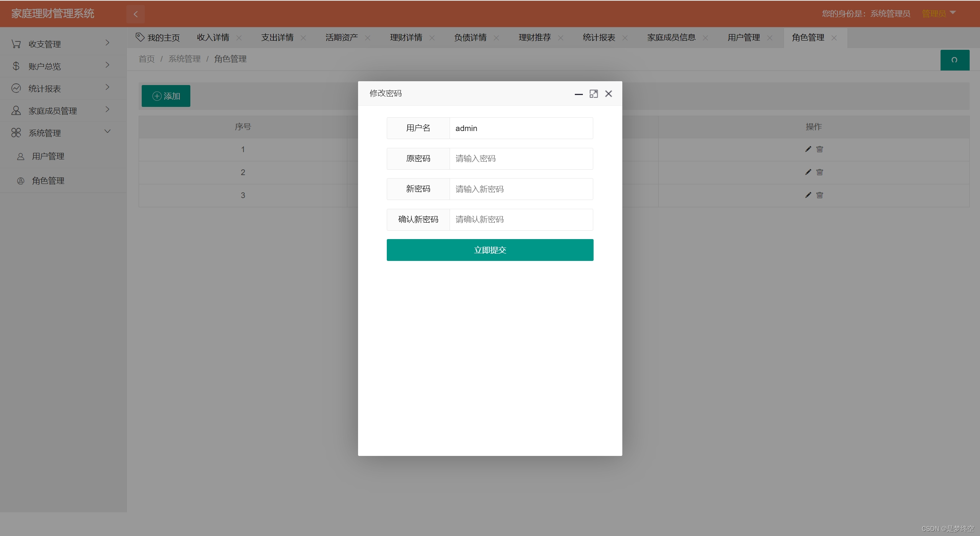Viewport: 980px width, 536px height.
Task: Close the 理财推荐 tab
Action: (x=561, y=38)
